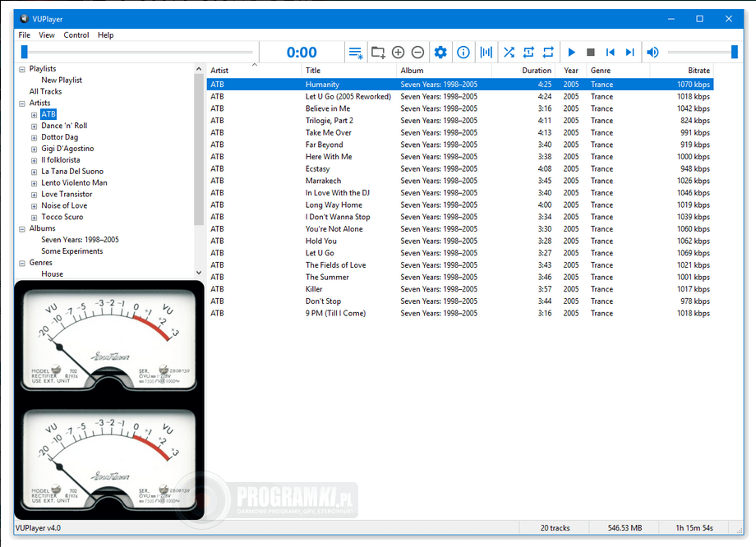Collapse the Albums tree node

[22, 229]
